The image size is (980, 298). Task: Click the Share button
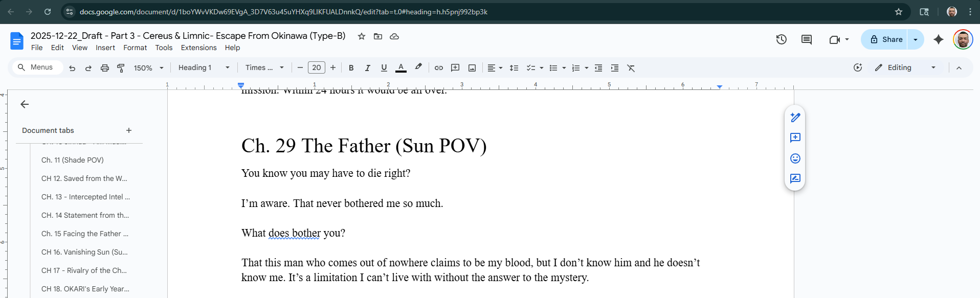click(x=886, y=39)
